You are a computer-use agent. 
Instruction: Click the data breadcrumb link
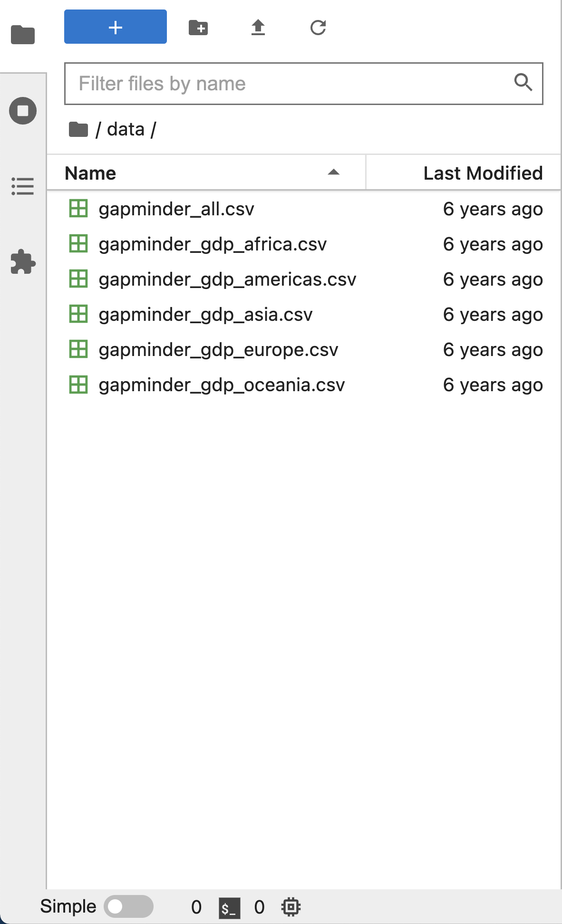[x=126, y=129]
